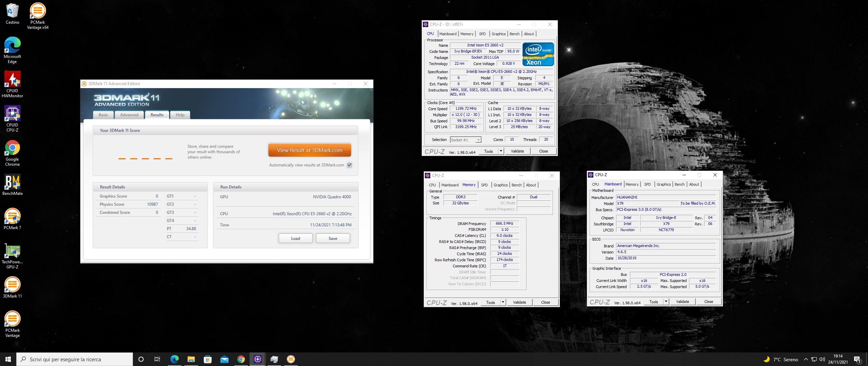Click the taskbar search box

(75, 359)
